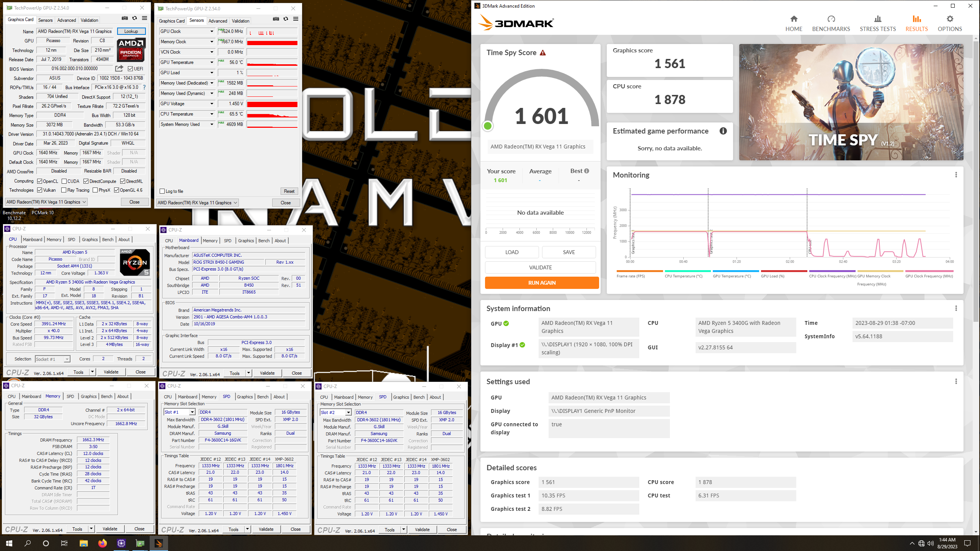Toggle DirectCompute checkbox in GPU-Z
The height and width of the screenshot is (551, 980).
pos(86,181)
